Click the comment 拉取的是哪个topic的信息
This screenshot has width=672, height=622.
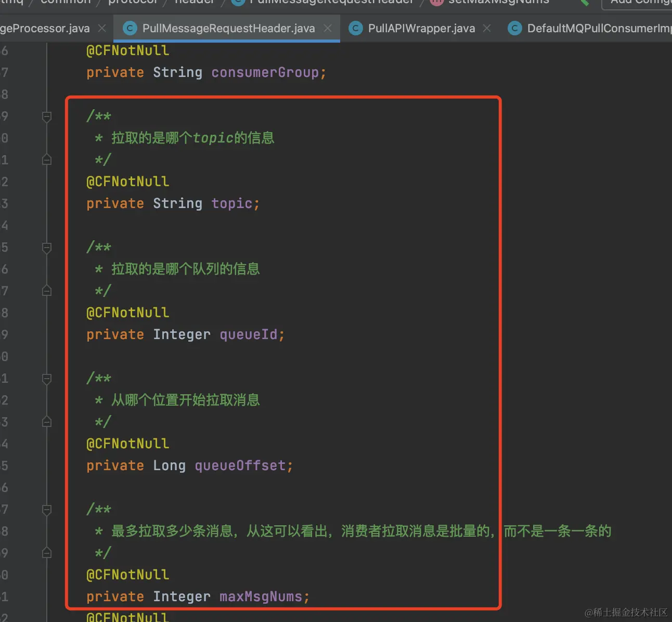tap(192, 138)
